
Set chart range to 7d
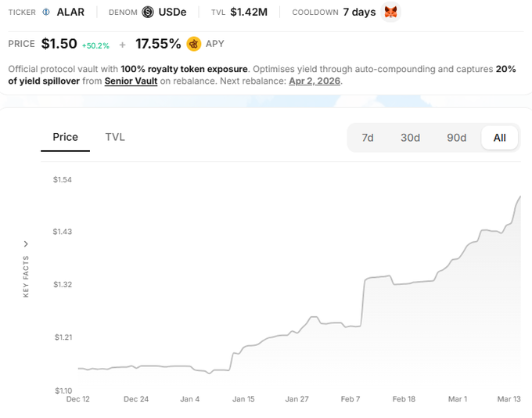[368, 138]
